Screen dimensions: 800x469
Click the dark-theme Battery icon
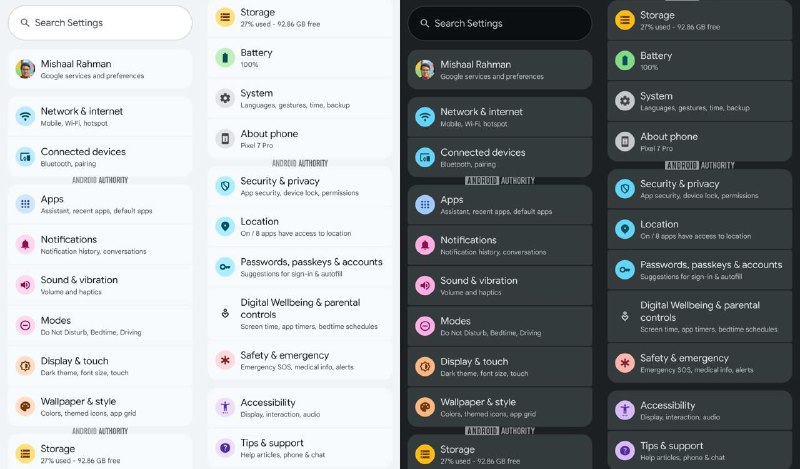(x=624, y=61)
